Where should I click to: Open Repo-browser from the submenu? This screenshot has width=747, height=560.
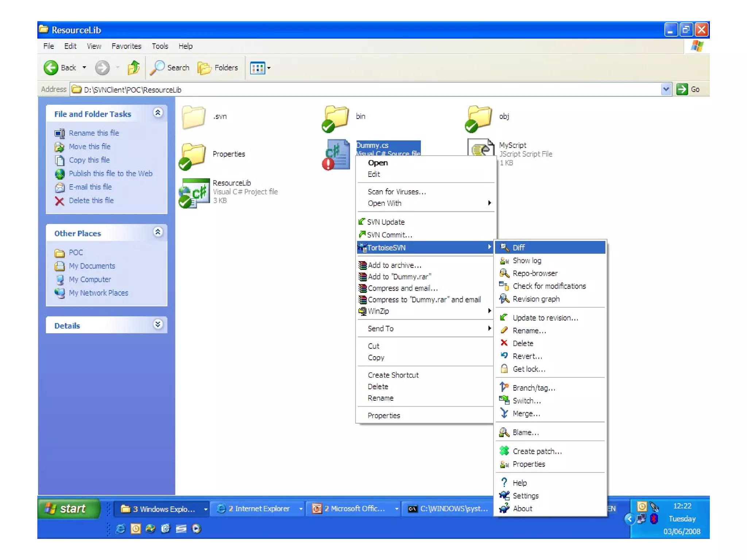(534, 273)
